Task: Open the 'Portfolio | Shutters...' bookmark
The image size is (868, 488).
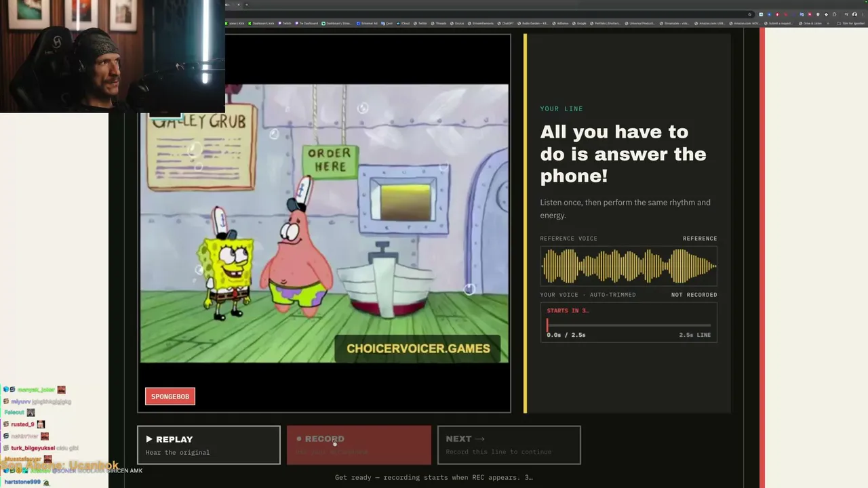Action: click(x=607, y=24)
